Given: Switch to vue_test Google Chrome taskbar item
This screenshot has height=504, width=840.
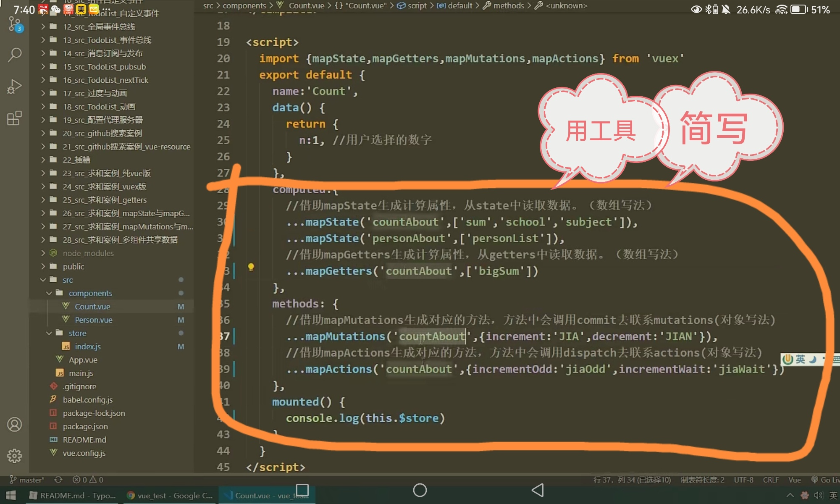Looking at the screenshot, I should [170, 496].
